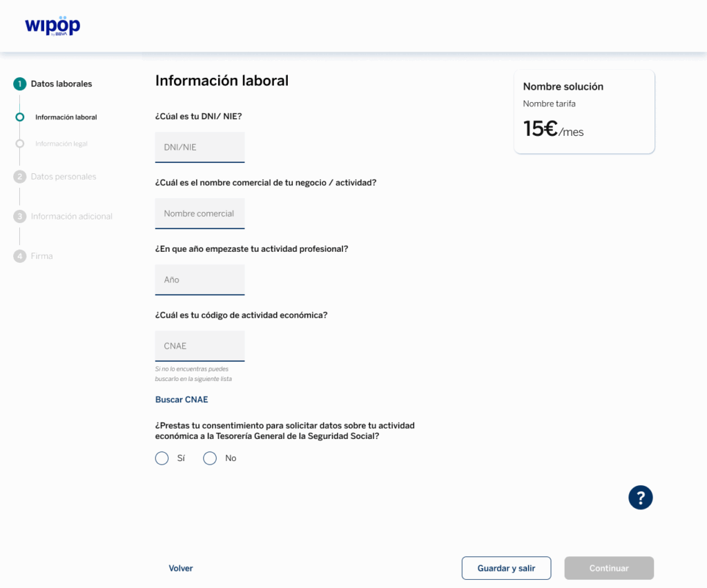
Task: Open the Buscar CNAE link
Action: coord(182,400)
